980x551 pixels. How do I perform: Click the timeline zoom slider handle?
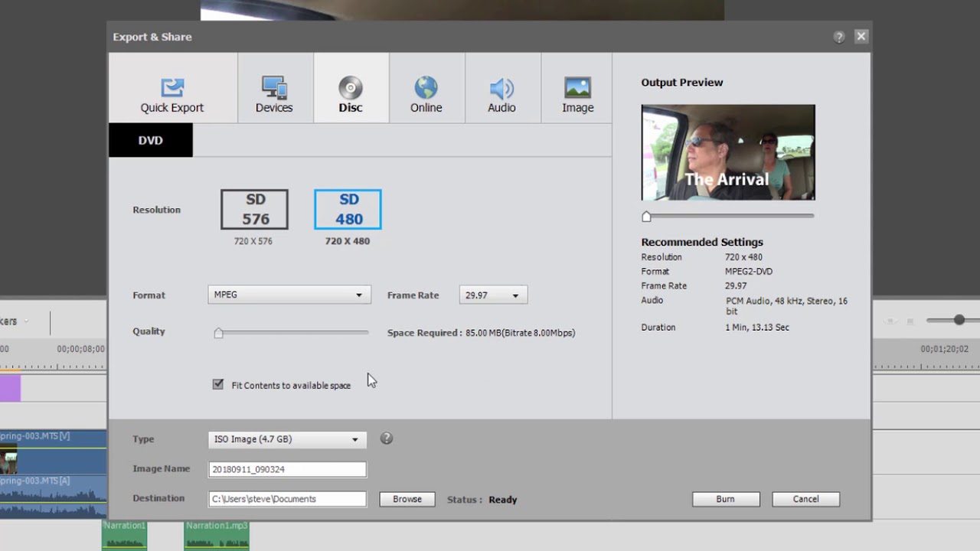click(959, 320)
